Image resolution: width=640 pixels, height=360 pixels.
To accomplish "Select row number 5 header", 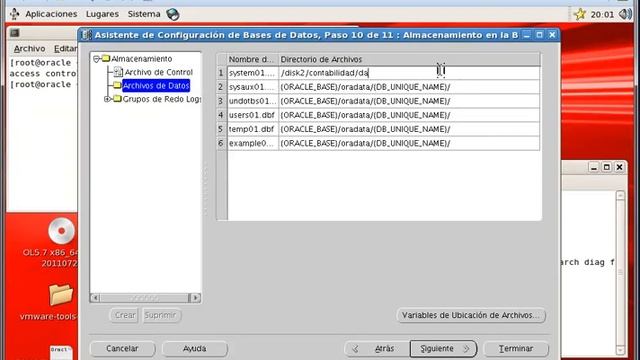I will coord(221,129).
